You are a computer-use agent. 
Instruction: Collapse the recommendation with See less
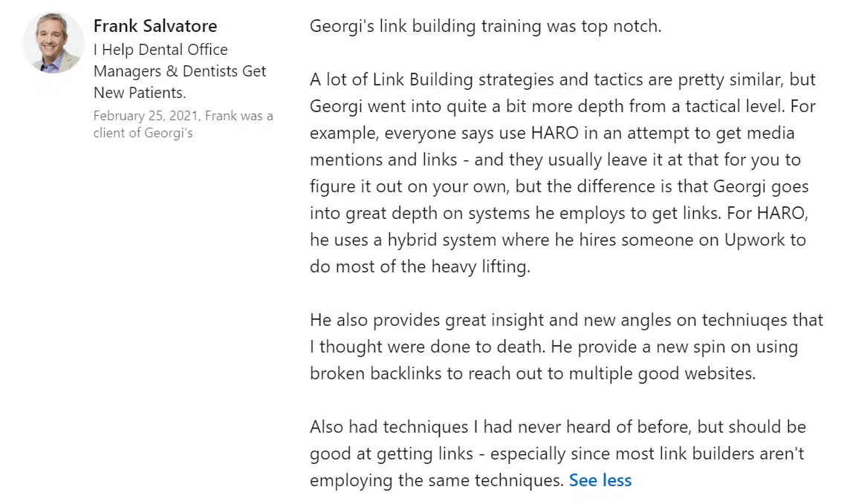600,480
